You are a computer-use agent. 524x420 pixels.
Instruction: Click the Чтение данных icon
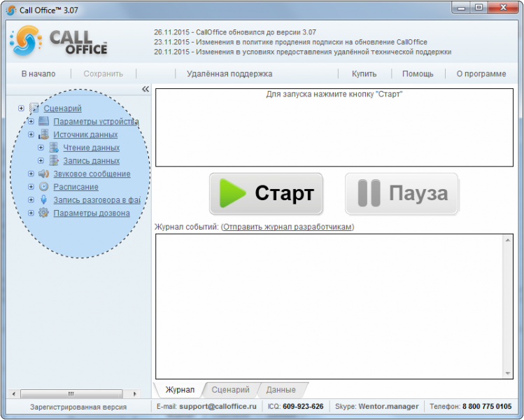(x=54, y=148)
